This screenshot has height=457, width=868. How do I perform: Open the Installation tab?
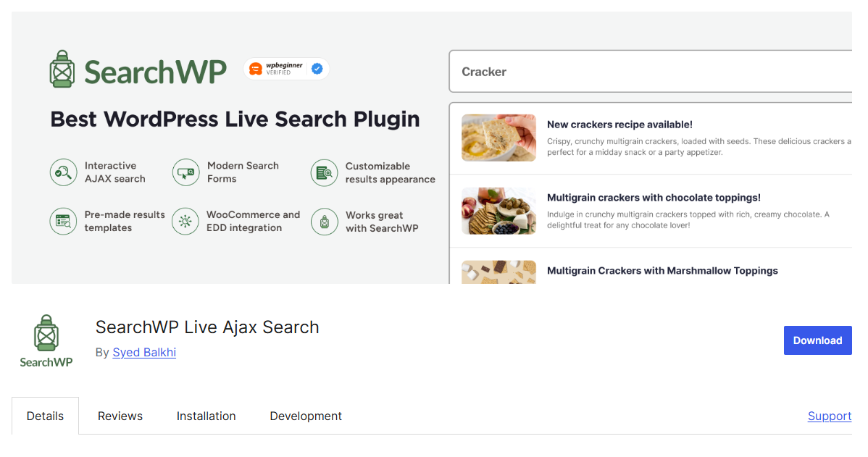coord(206,416)
